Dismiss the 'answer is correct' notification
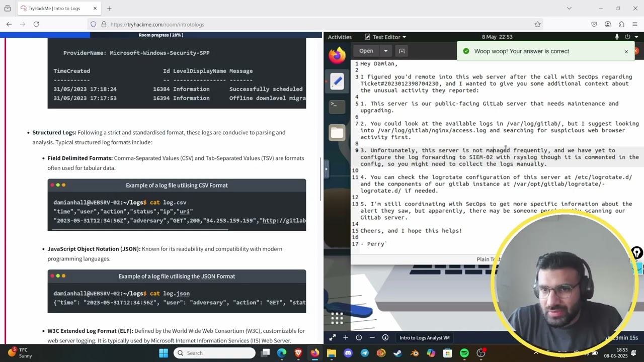Screen dimensions: 644x362 coord(626,51)
